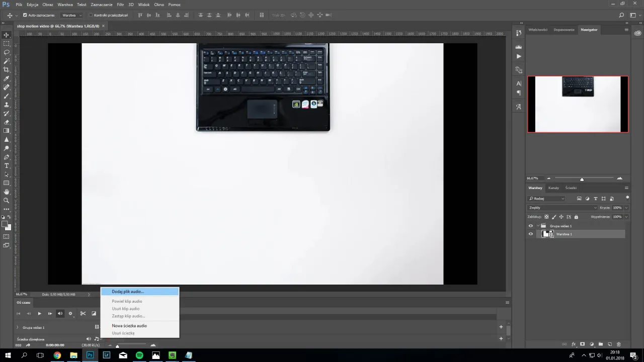
Task: Add a layer mask
Action: coord(583,344)
